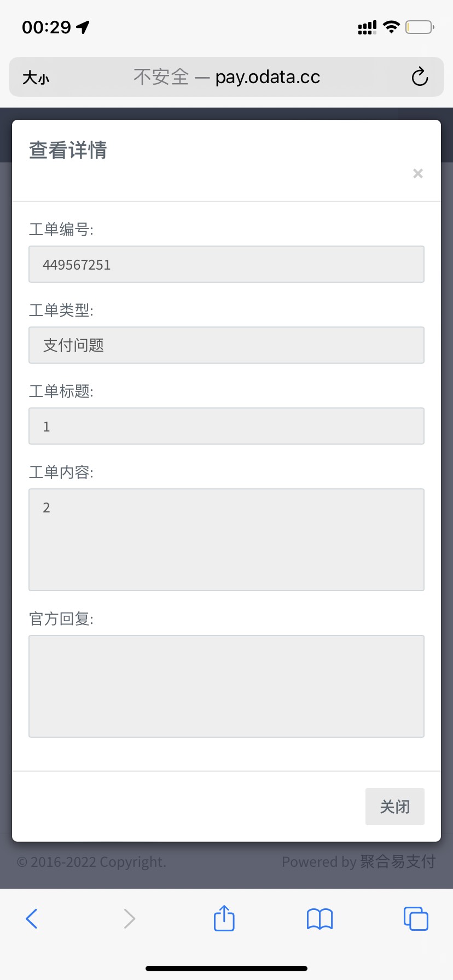The width and height of the screenshot is (453, 980).
Task: Tap the address bar showing pay.odata.cc
Action: pos(226,77)
